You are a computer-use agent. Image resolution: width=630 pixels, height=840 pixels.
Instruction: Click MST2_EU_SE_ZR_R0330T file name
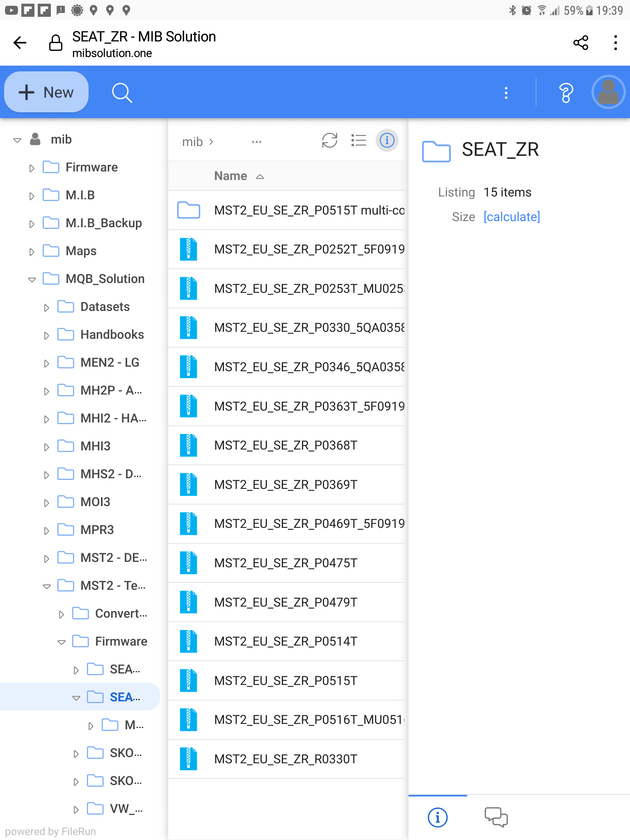[x=285, y=759]
